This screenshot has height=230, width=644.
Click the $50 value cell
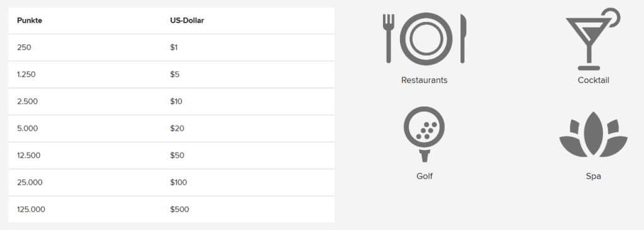coord(177,156)
